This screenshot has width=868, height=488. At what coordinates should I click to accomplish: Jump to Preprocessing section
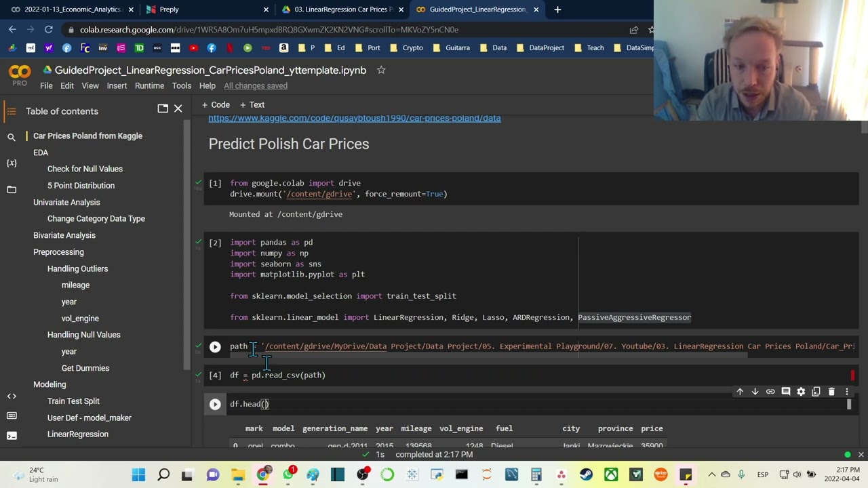point(58,252)
